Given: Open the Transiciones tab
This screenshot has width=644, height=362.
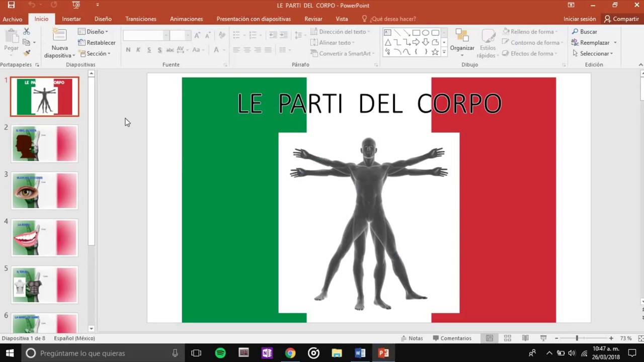Looking at the screenshot, I should 141,19.
